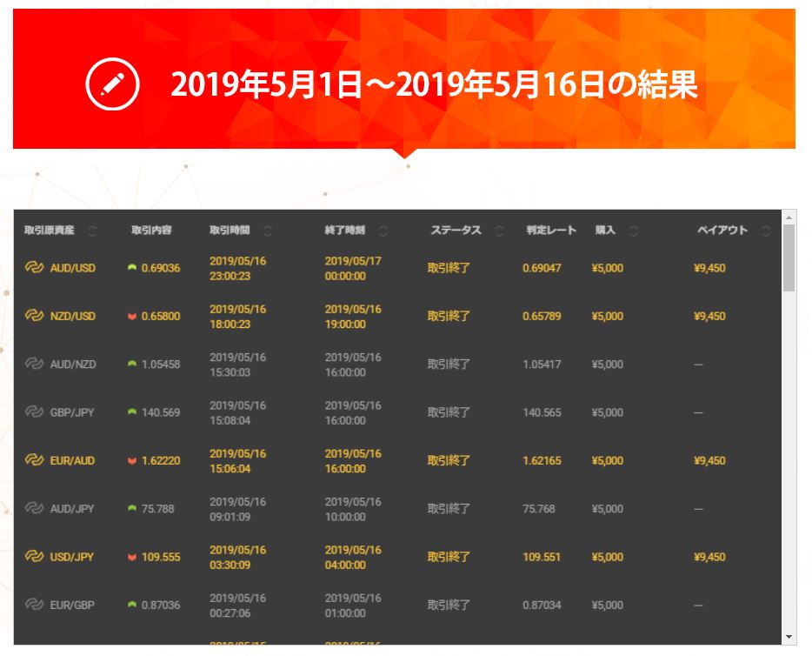Click red down arrow beside 109.555
This screenshot has height=656, width=812.
pyautogui.click(x=132, y=557)
